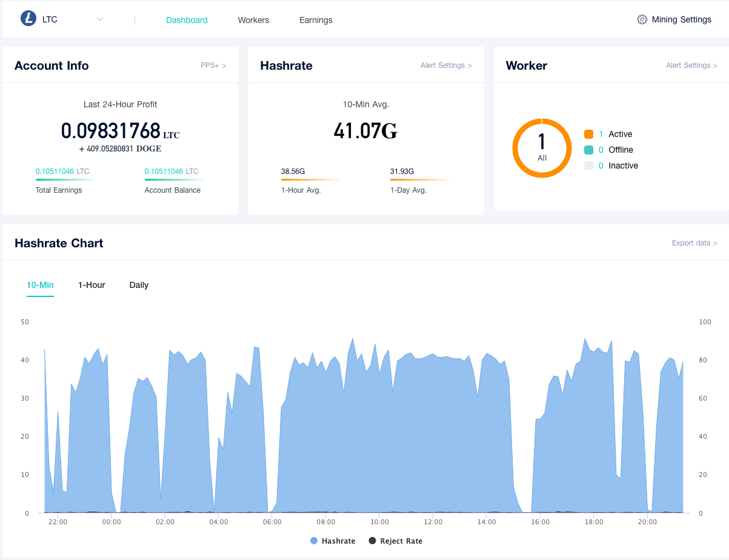Click the Mining Settings gear icon
The image size is (729, 560).
pos(642,19)
